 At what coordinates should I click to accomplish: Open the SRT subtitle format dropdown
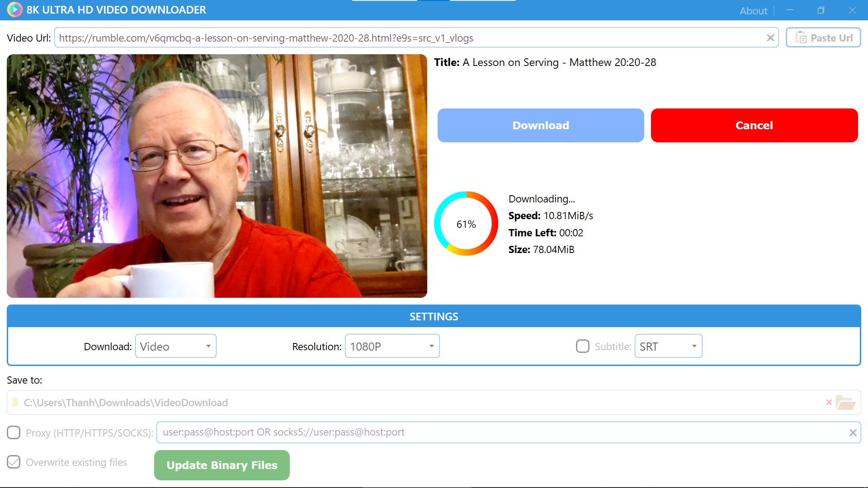click(x=668, y=346)
